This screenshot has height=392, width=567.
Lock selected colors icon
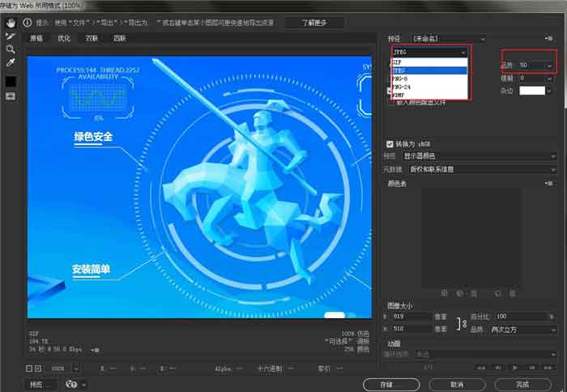pyautogui.click(x=474, y=293)
